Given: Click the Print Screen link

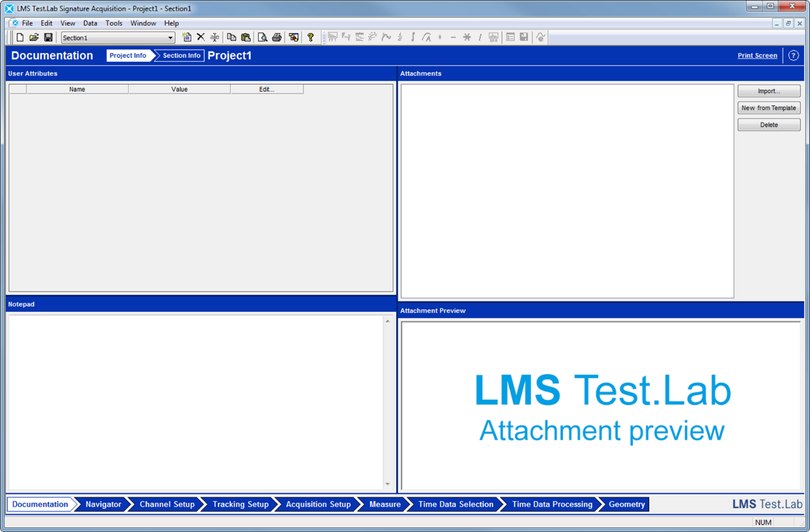Looking at the screenshot, I should pyautogui.click(x=757, y=55).
